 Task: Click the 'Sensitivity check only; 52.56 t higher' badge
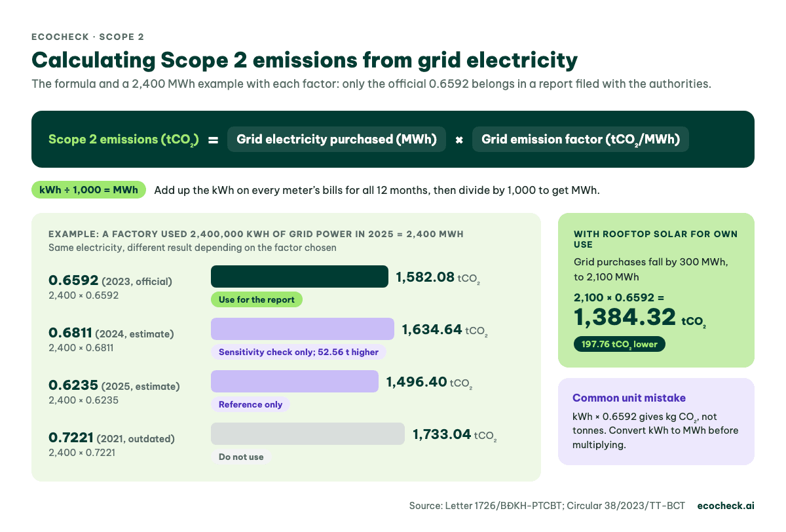click(x=299, y=352)
